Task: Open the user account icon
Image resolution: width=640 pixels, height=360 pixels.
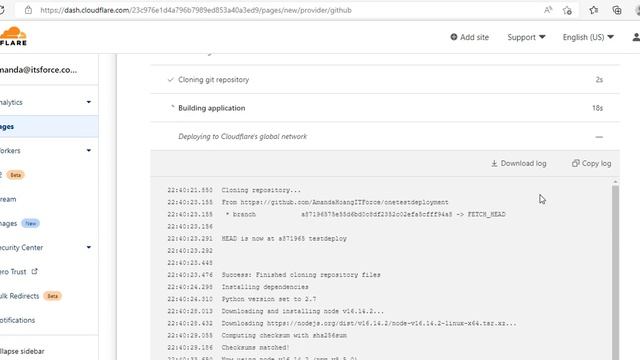Action: tap(636, 37)
